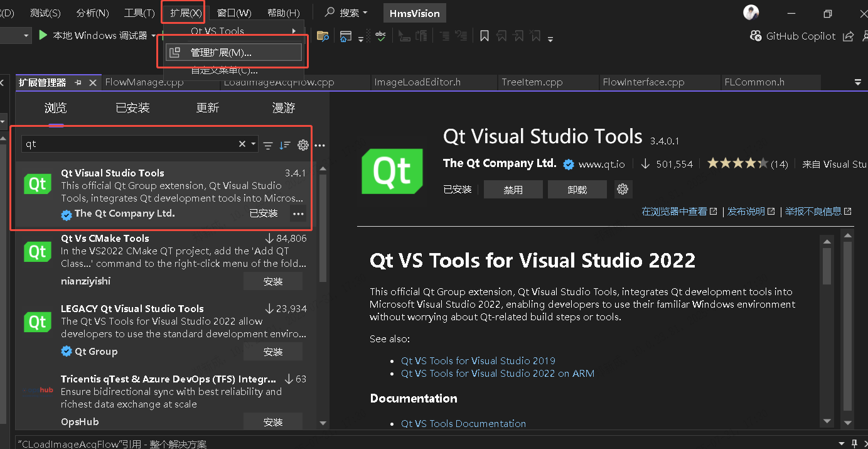Open the 窗口(W) menu
The height and width of the screenshot is (449, 868).
pyautogui.click(x=234, y=13)
